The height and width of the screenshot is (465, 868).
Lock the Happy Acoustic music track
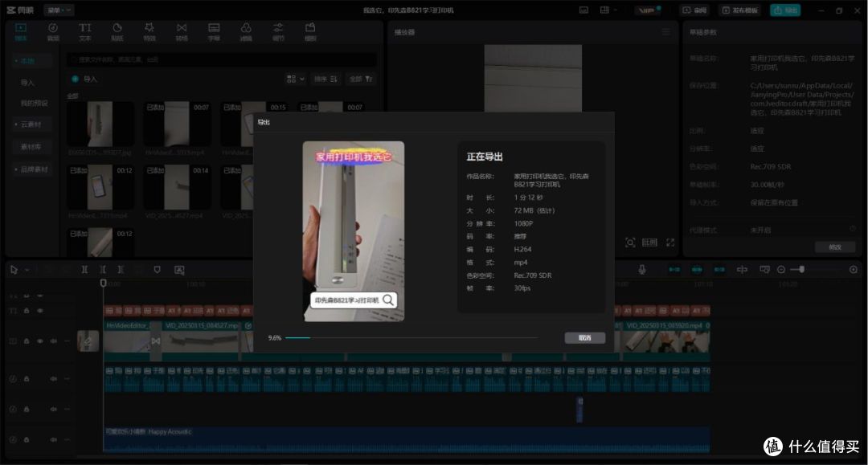(x=26, y=439)
